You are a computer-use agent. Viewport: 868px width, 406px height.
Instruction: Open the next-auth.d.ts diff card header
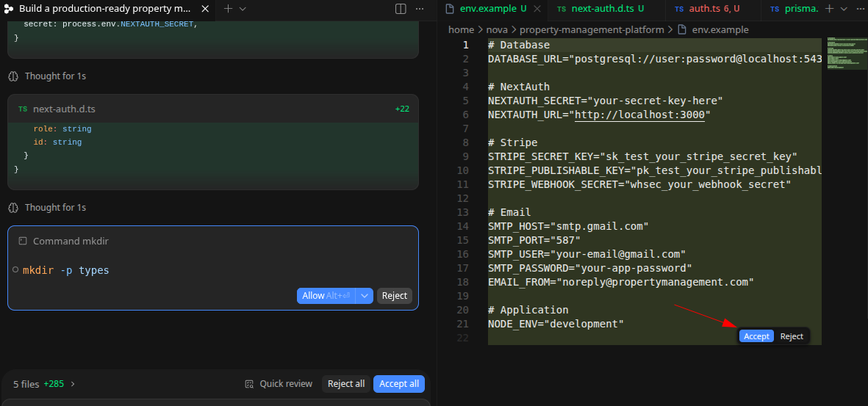pyautogui.click(x=213, y=109)
